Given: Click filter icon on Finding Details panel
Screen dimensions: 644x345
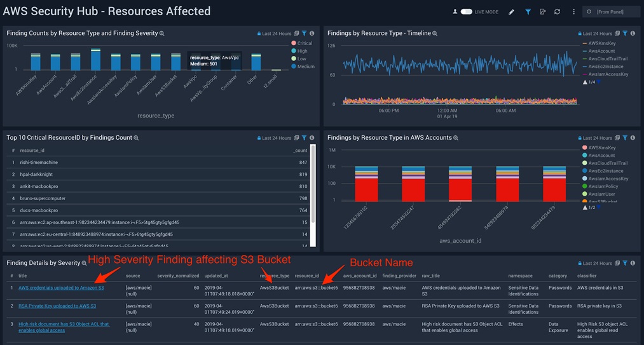Looking at the screenshot, I should [x=625, y=263].
